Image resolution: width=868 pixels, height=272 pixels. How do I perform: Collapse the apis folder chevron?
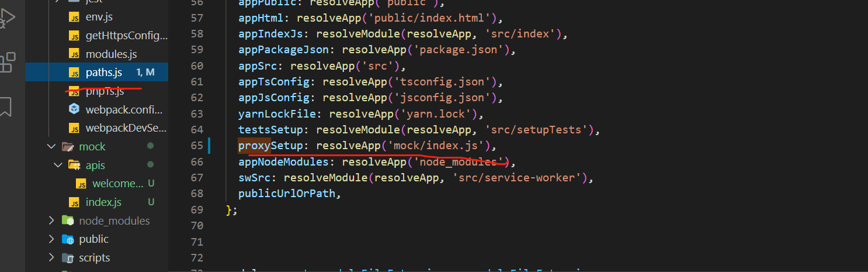[x=58, y=165]
